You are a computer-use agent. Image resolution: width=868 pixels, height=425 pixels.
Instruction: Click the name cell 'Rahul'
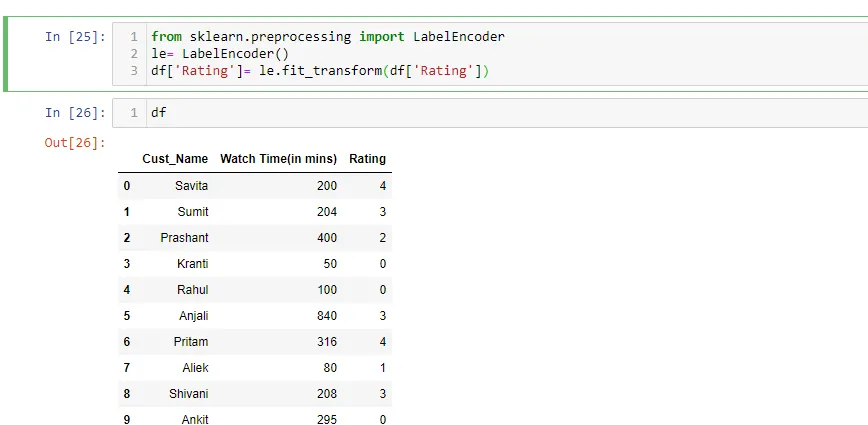pyautogui.click(x=193, y=289)
